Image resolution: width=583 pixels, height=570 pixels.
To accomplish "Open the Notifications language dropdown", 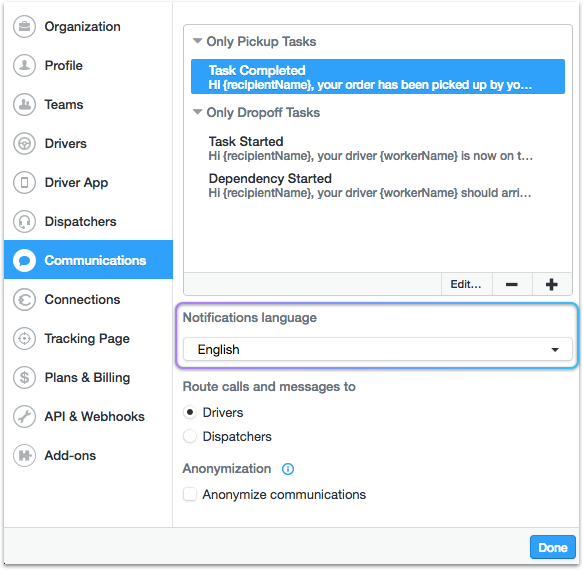I will 378,349.
